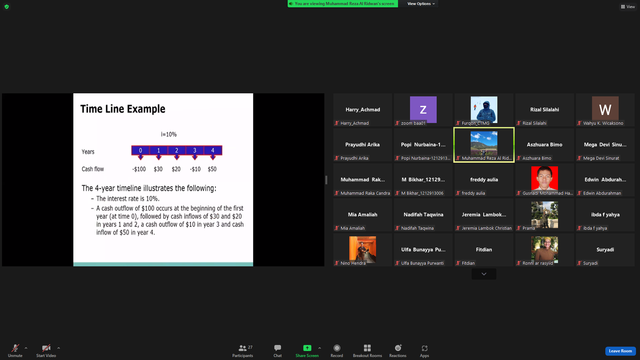Click the muted mic icon beside Aszhuara Bimo label
Image resolution: width=640 pixels, height=360 pixels.
click(519, 158)
